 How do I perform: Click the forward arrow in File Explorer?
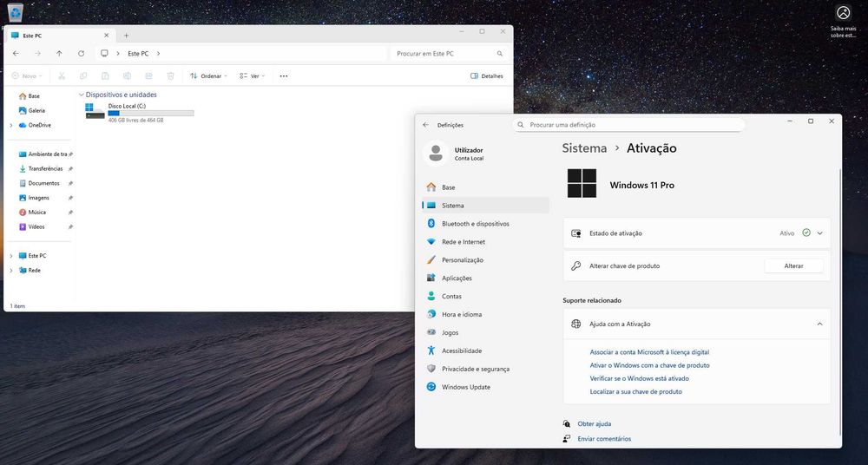(x=37, y=54)
